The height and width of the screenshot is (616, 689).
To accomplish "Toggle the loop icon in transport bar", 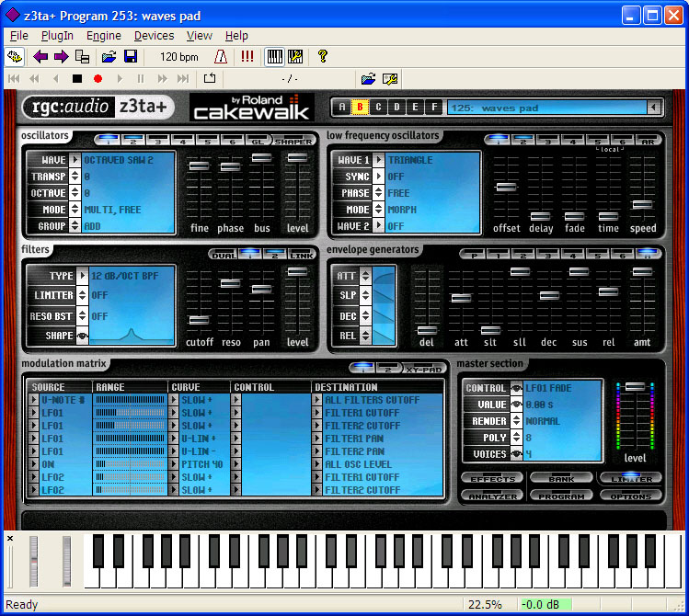I will tap(210, 78).
